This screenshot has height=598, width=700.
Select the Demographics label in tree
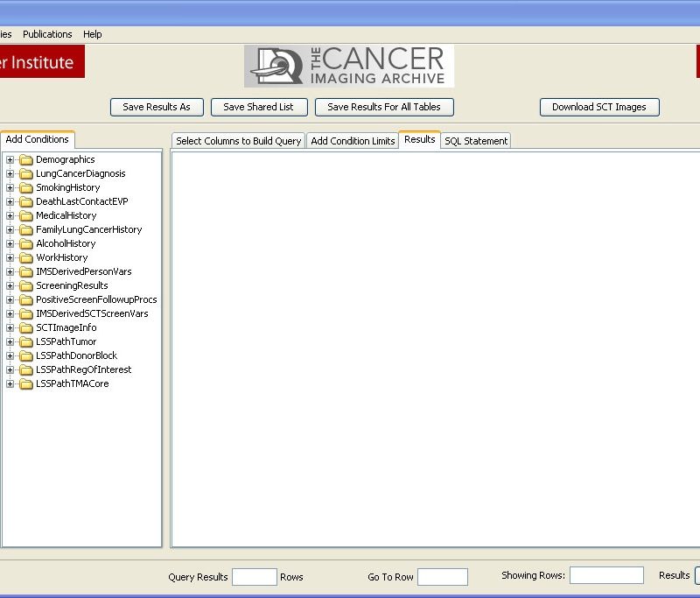click(x=65, y=159)
